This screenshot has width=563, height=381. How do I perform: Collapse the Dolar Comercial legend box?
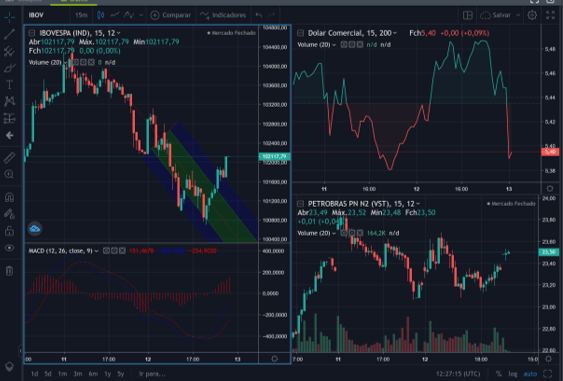tap(300, 33)
